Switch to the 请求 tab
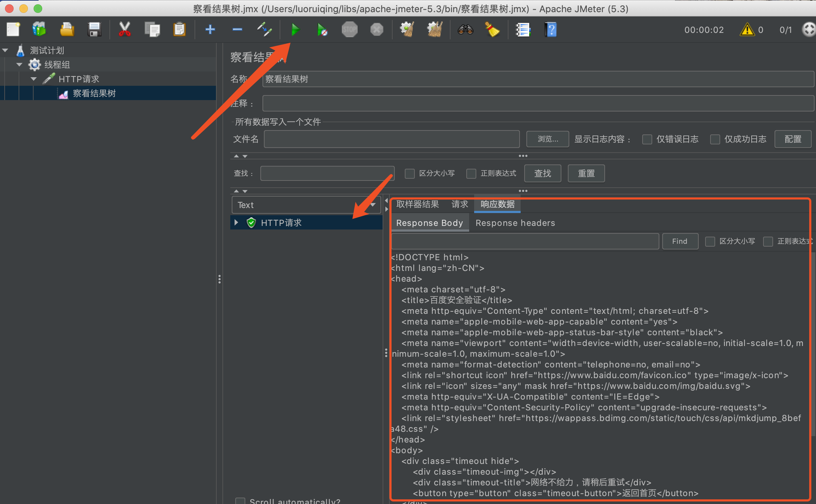Viewport: 816px width, 504px height. pyautogui.click(x=459, y=204)
